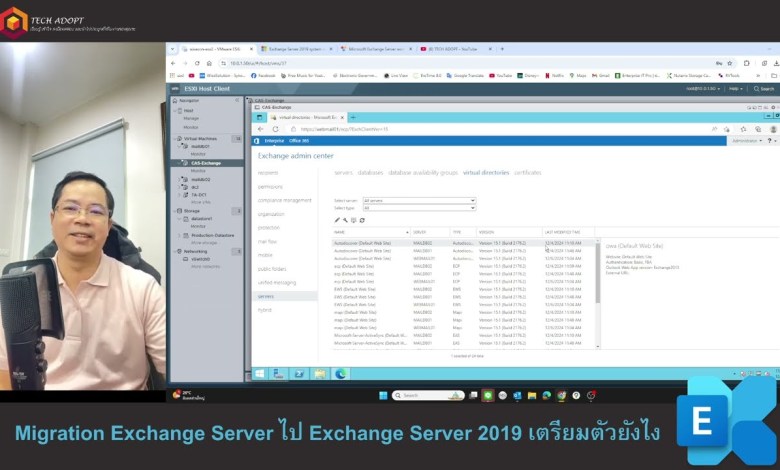The height and width of the screenshot is (470, 780).
Task: Open the ESXi Help dropdown menu
Action: click(736, 89)
